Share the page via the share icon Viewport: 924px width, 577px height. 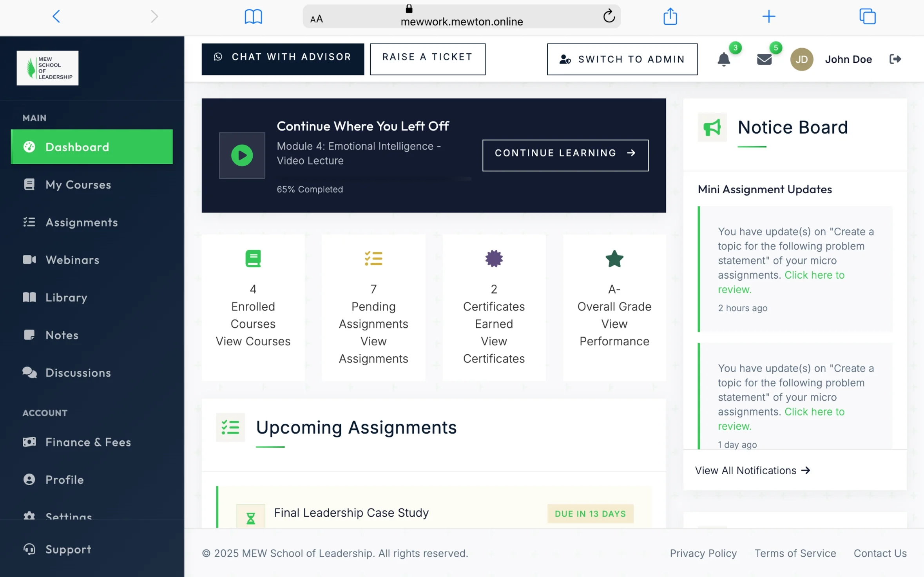[x=670, y=16]
